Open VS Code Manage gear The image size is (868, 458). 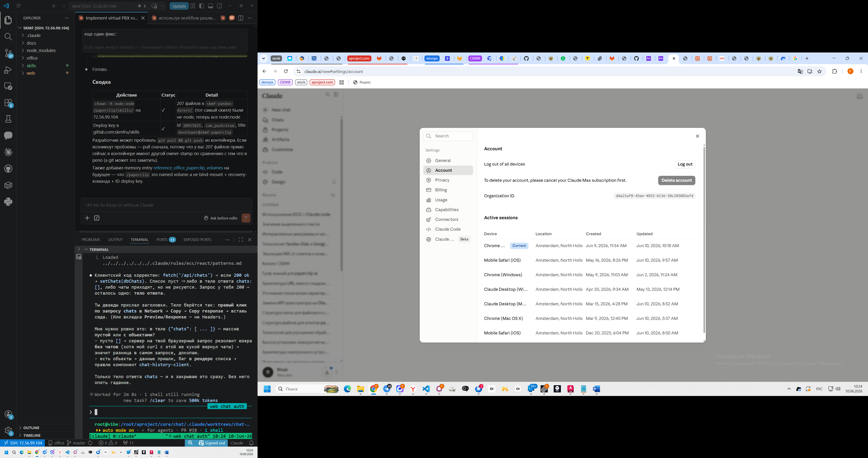click(8, 431)
